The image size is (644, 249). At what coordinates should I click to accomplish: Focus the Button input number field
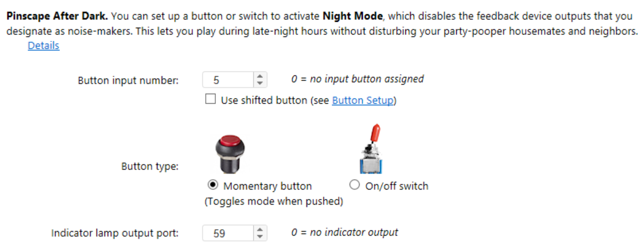point(228,79)
